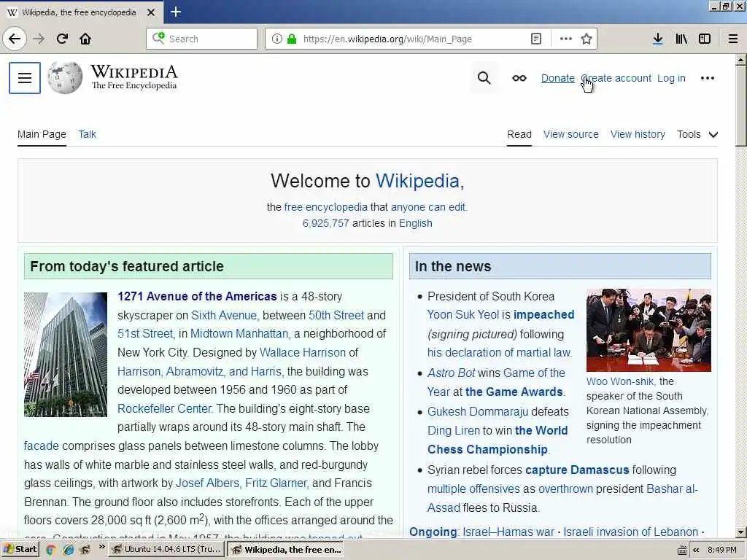This screenshot has width=747, height=560.
Task: Click the scrollbar up arrow
Action: tap(740, 60)
